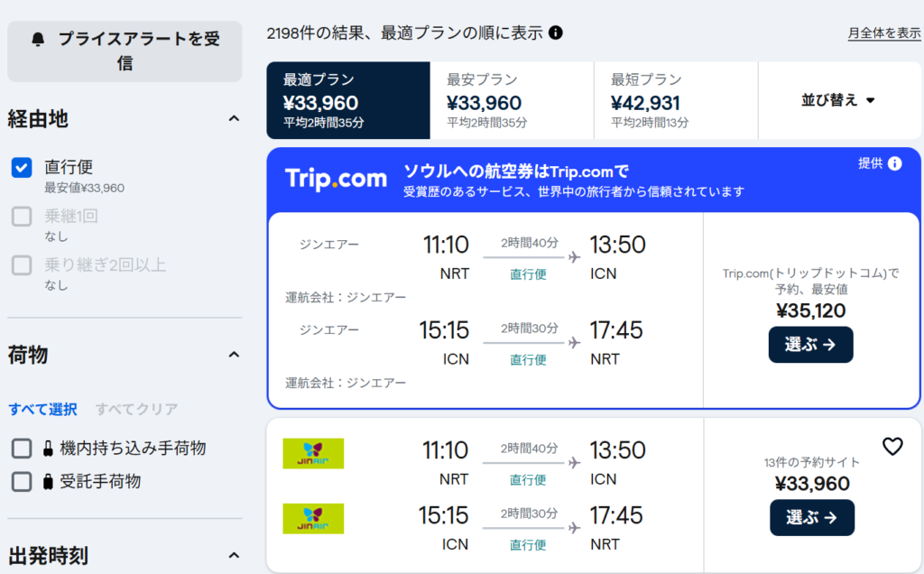Click すべて選択 under baggage
Image resolution: width=924 pixels, height=574 pixels.
point(42,409)
